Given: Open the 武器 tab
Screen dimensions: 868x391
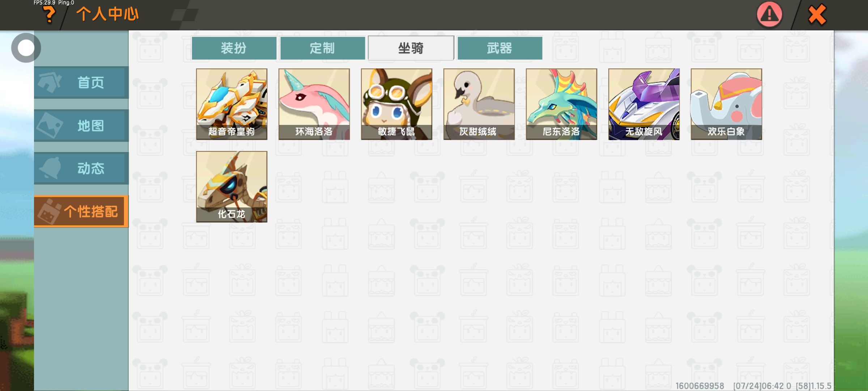Looking at the screenshot, I should tap(500, 48).
